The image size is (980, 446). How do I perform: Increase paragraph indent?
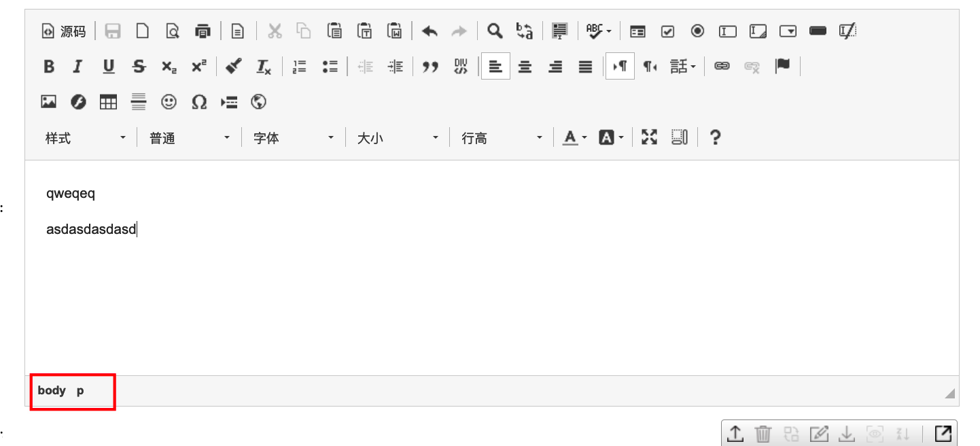click(395, 66)
